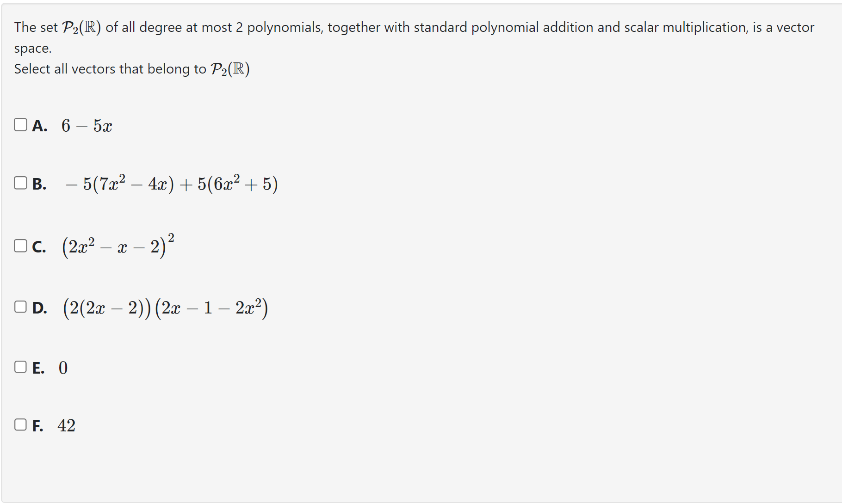The image size is (842, 504).
Task: Check option A, the polynomial 6 − 5x
Action: click(20, 124)
